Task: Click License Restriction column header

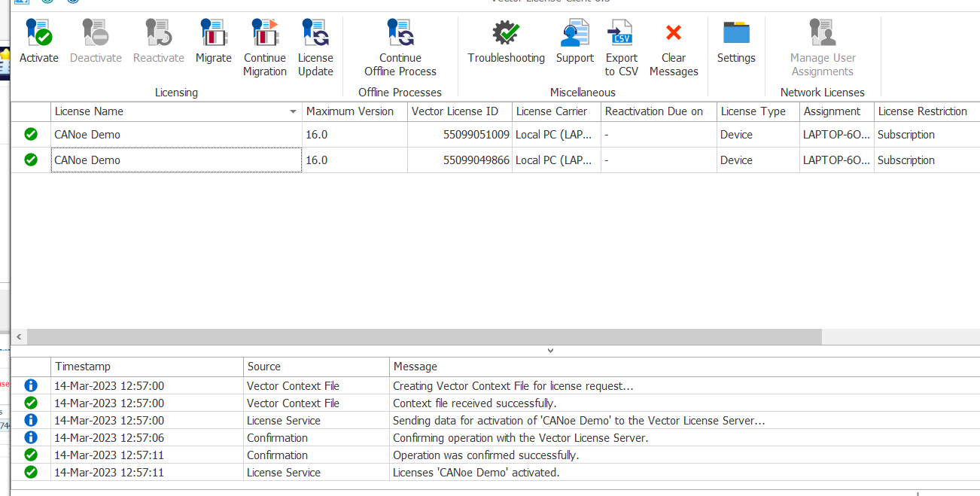Action: tap(927, 111)
